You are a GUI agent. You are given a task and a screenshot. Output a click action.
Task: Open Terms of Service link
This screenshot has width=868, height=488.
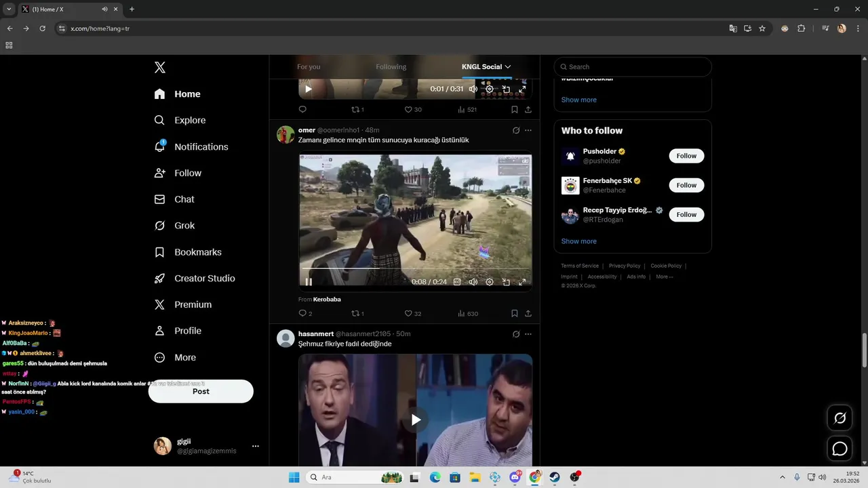[580, 266]
